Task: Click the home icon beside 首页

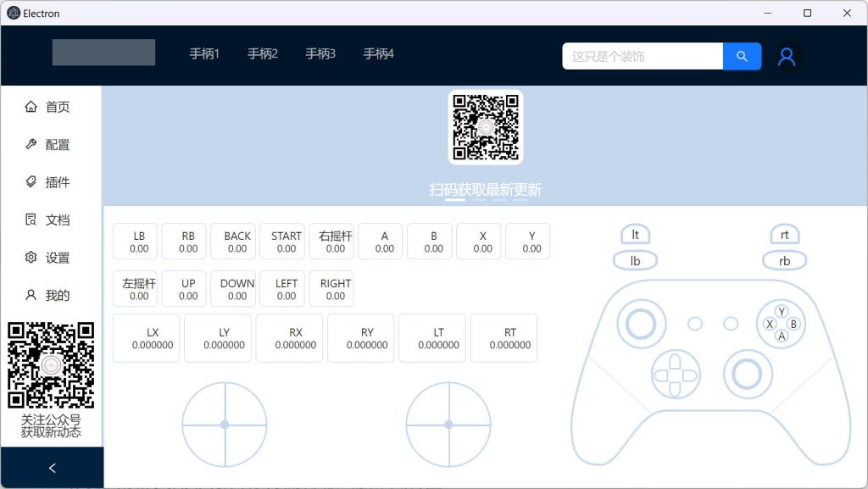Action: [31, 106]
